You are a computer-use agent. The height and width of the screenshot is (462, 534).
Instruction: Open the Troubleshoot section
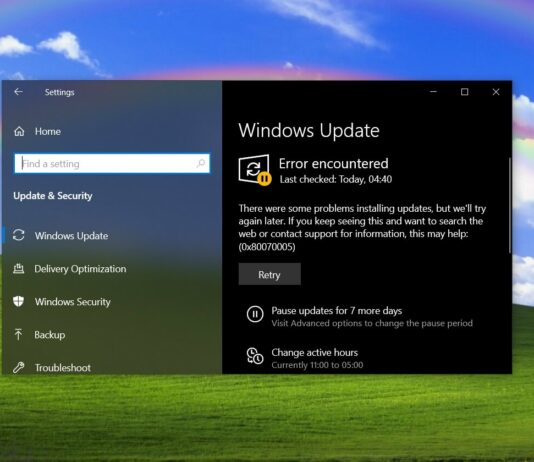[63, 368]
